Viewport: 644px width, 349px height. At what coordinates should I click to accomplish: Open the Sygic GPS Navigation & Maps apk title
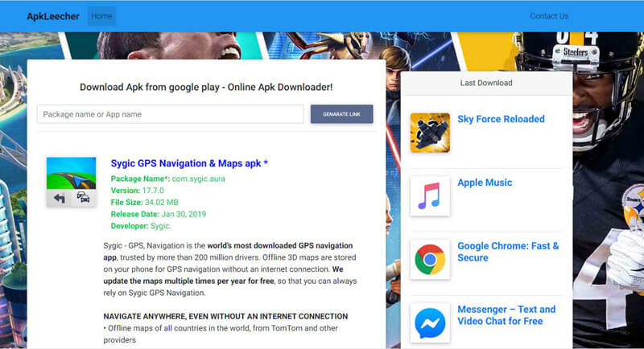(189, 163)
